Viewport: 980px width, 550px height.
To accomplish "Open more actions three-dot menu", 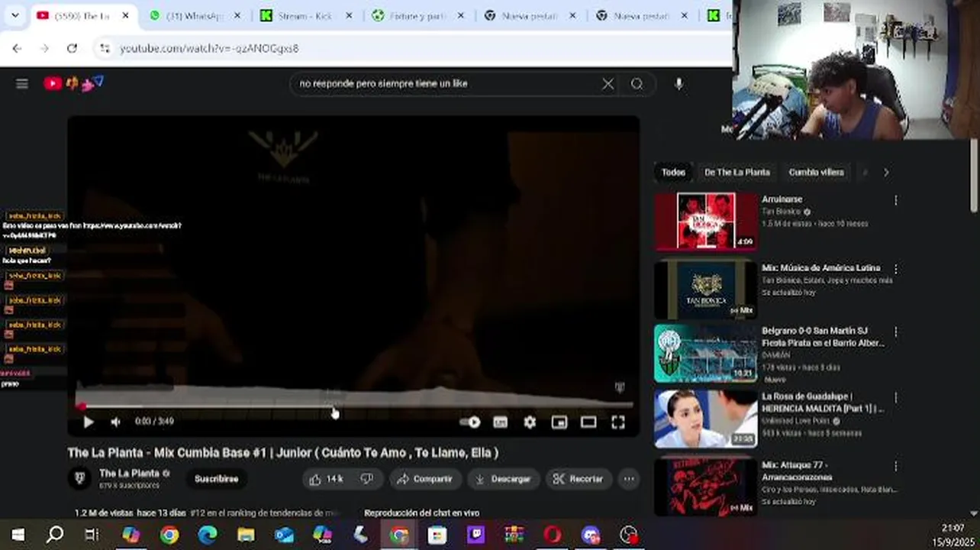I will pos(629,479).
